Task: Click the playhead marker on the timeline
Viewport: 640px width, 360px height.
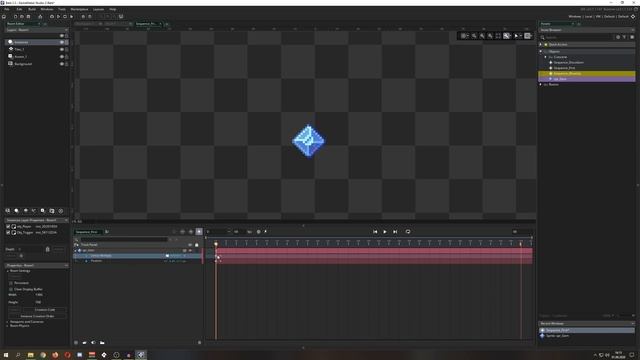Action: tap(216, 244)
